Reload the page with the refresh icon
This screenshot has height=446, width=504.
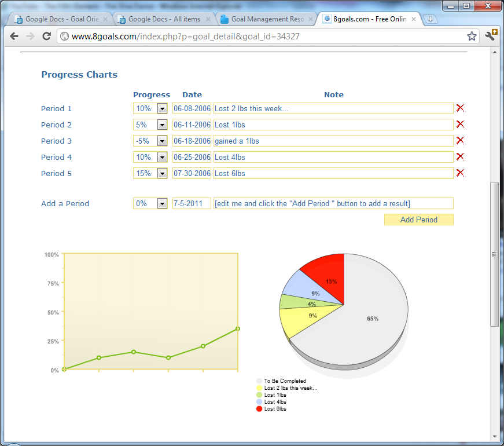tap(47, 36)
